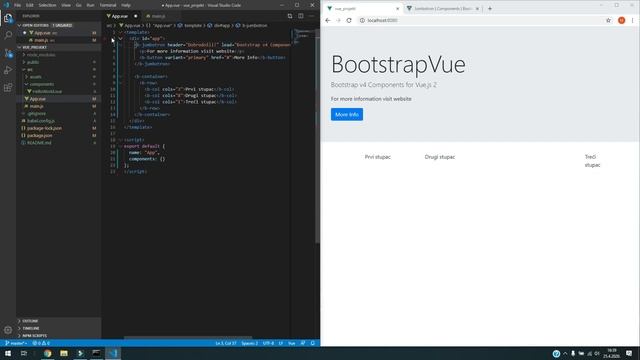This screenshot has width=640, height=360.
Task: Open the Manage gear in activity bar
Action: pyautogui.click(x=8, y=330)
